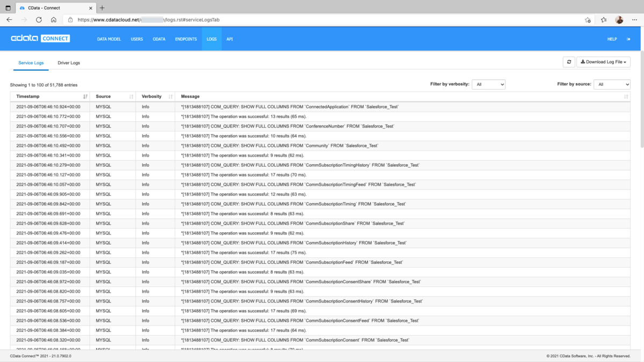Click the CData Connect logo
This screenshot has width=644, height=362.
[40, 39]
